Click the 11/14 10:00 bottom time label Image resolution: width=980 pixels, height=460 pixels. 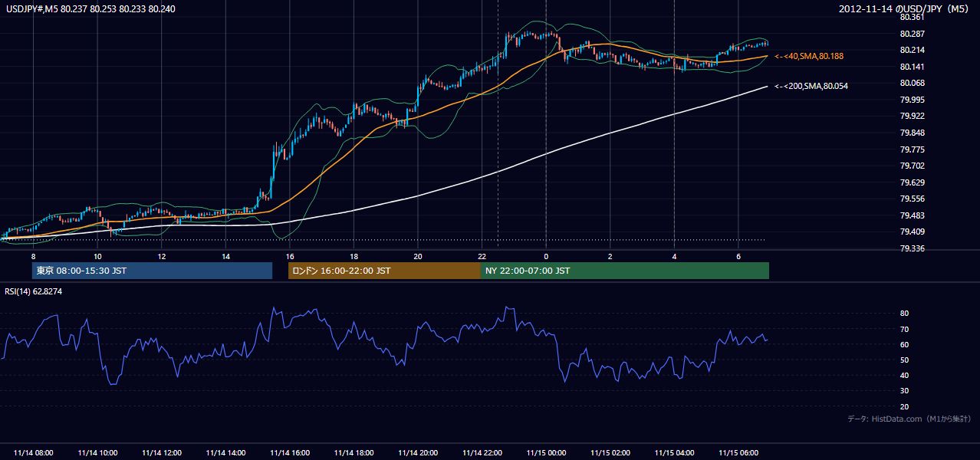point(97,453)
